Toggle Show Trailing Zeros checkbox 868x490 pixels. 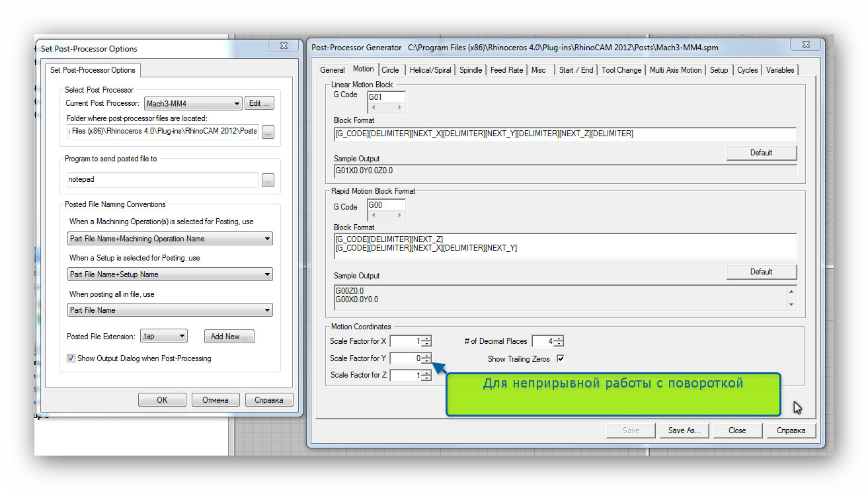click(x=561, y=359)
